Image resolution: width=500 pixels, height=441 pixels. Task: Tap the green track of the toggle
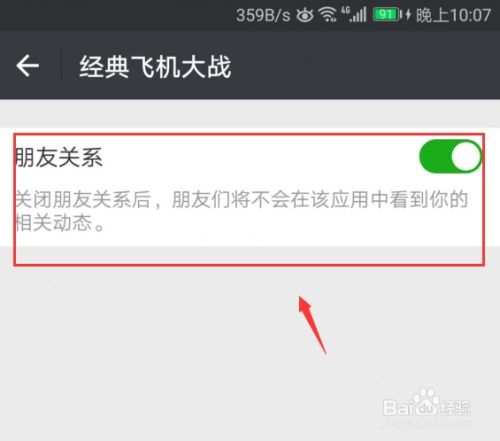(x=435, y=156)
